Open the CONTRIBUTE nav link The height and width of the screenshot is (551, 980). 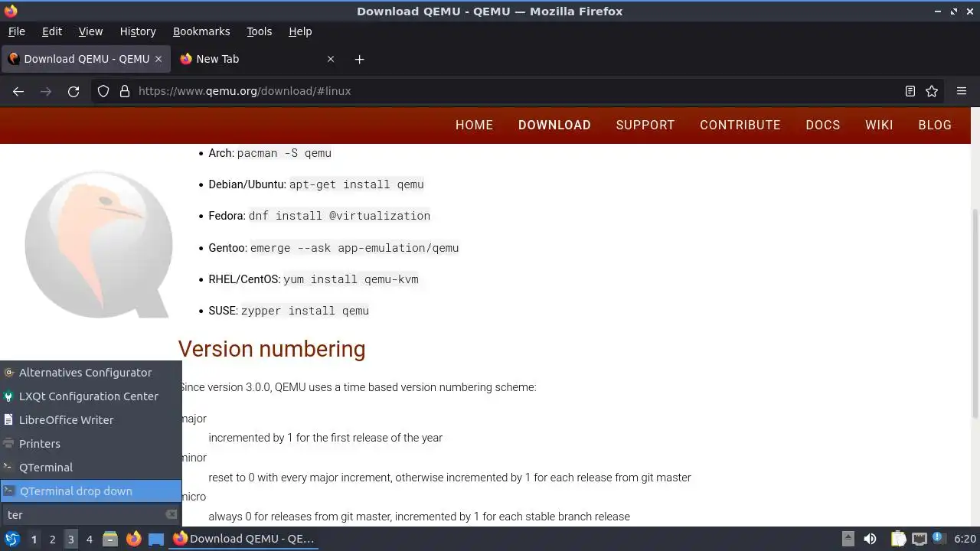click(740, 125)
